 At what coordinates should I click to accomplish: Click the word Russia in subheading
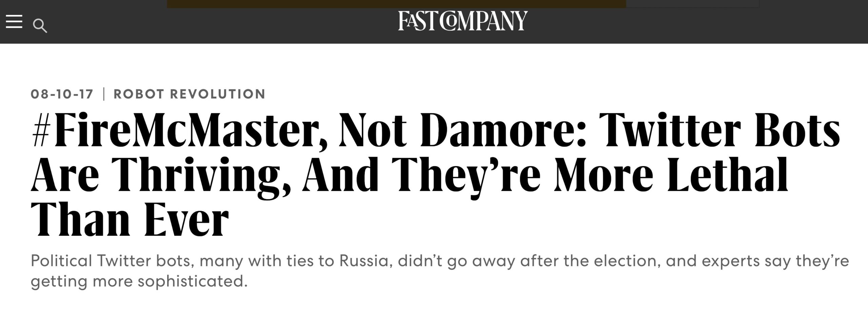pyautogui.click(x=366, y=261)
